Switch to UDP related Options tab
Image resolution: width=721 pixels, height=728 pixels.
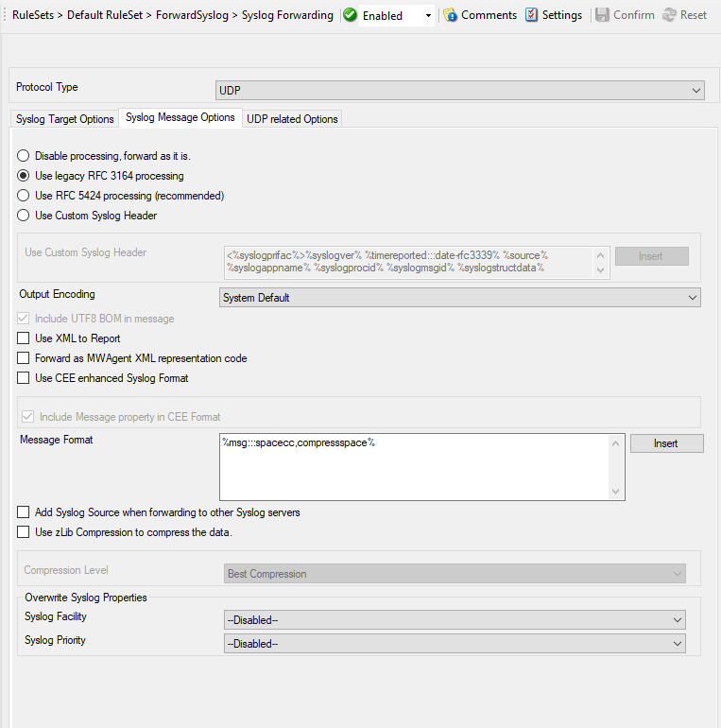(x=292, y=119)
